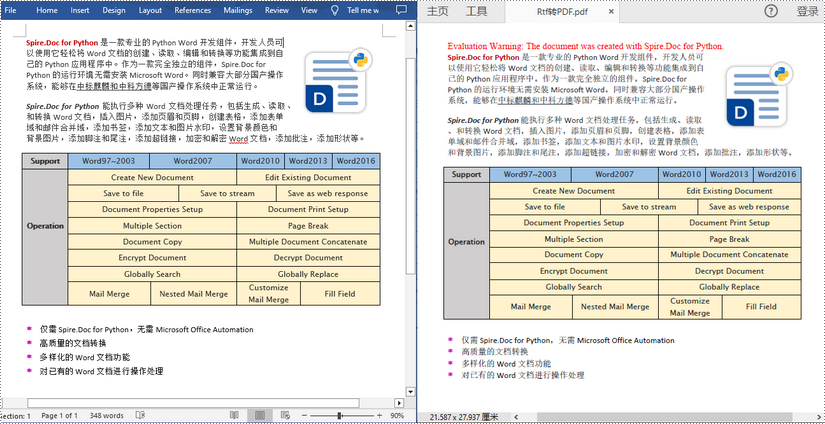Click Document Print Setup cell in Word
Viewport: 825px width, 424px height.
(308, 209)
